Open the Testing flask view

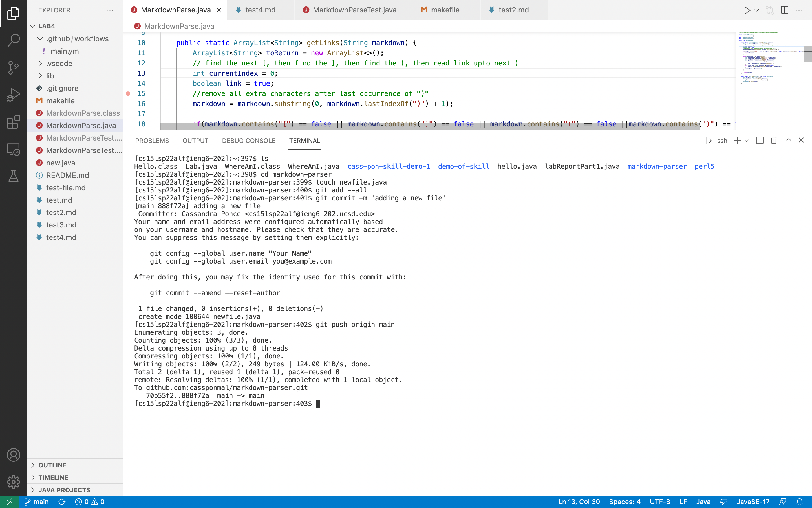pyautogui.click(x=14, y=176)
